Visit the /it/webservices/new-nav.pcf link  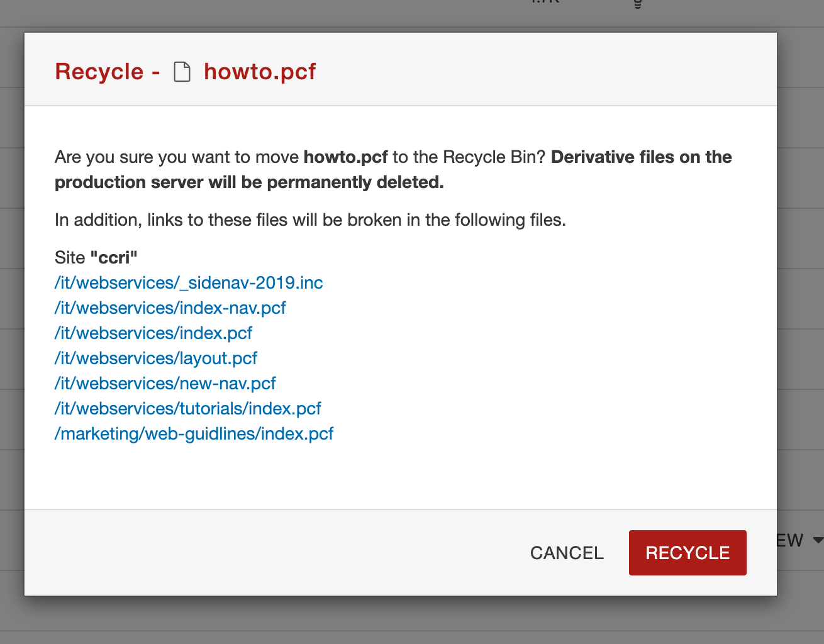(x=165, y=383)
